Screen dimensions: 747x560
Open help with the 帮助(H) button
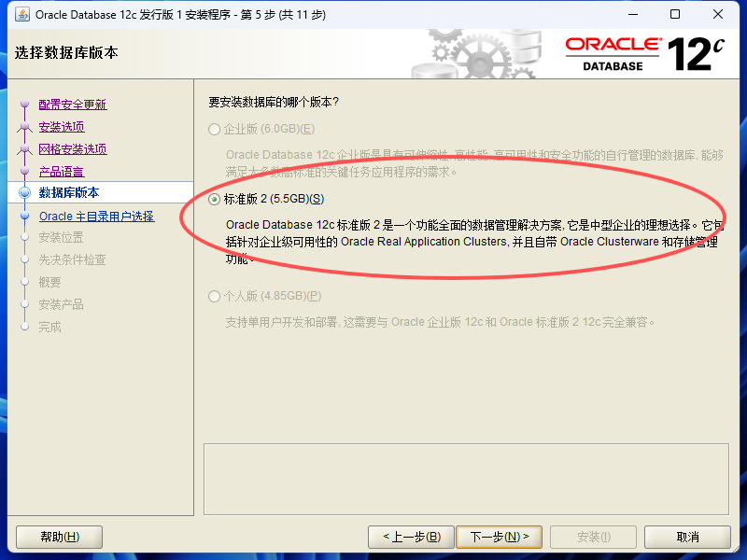[x=60, y=538]
